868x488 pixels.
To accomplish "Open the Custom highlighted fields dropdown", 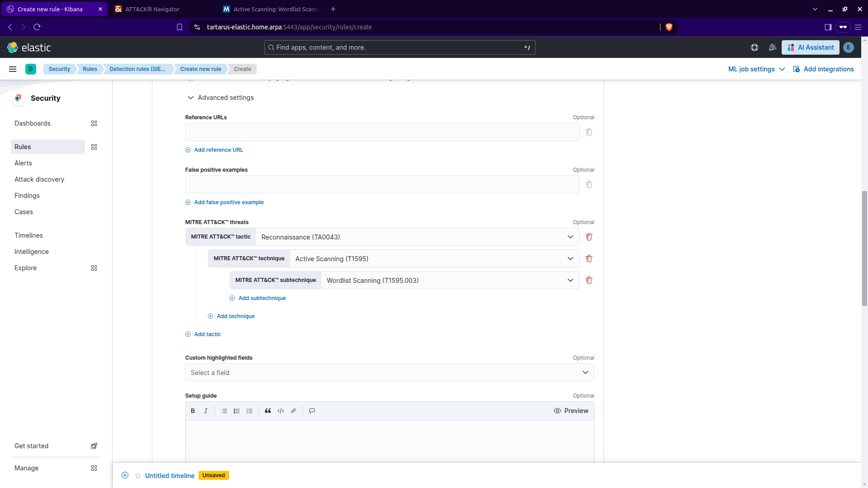I will pos(389,372).
